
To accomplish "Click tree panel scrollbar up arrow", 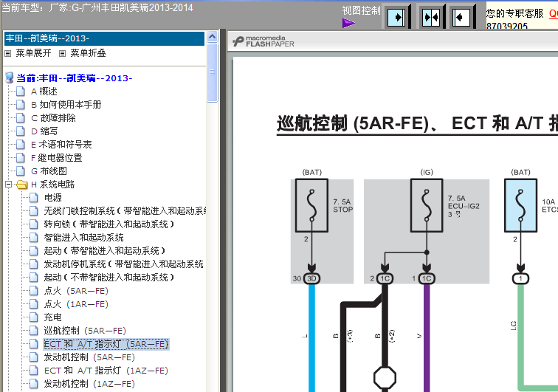I will click(x=212, y=37).
